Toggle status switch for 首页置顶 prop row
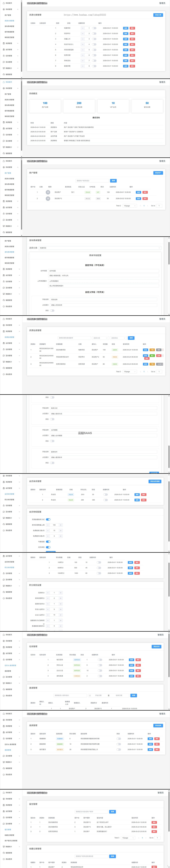 (x=118, y=750)
